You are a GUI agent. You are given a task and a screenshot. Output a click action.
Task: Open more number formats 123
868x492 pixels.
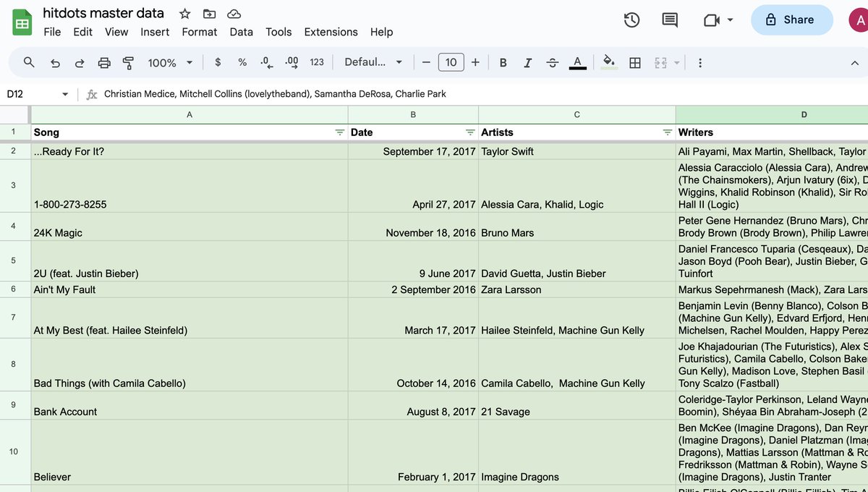coord(317,62)
